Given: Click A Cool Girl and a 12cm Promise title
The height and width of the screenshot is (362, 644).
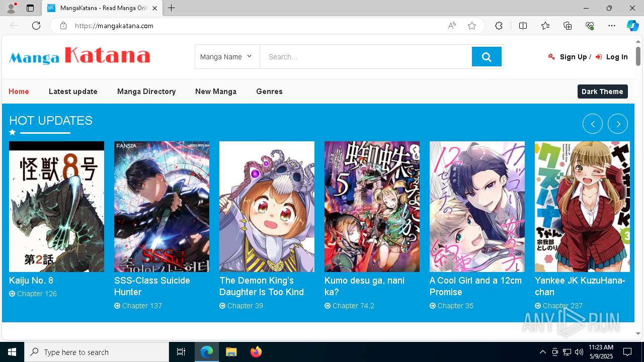Looking at the screenshot, I should coord(475,286).
